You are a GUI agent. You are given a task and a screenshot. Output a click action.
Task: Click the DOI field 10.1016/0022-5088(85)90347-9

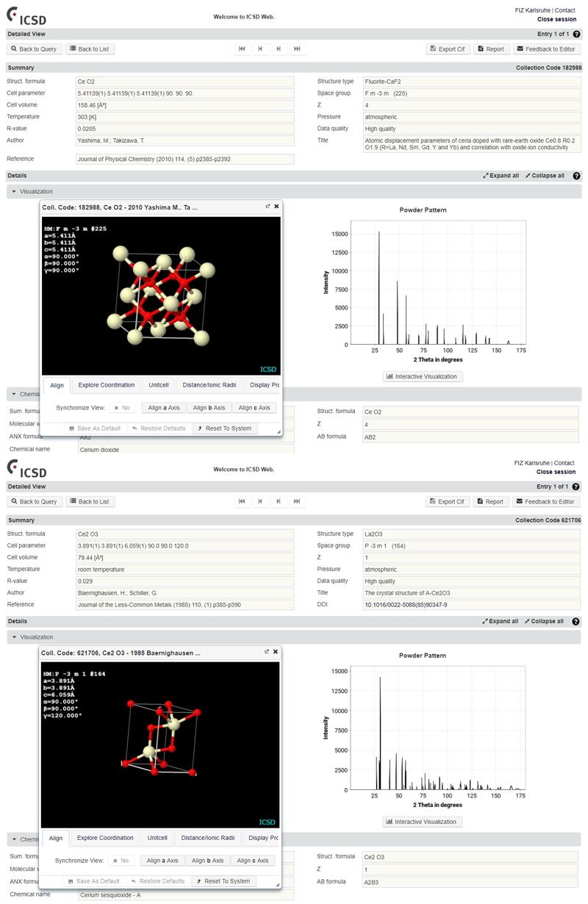(471, 605)
